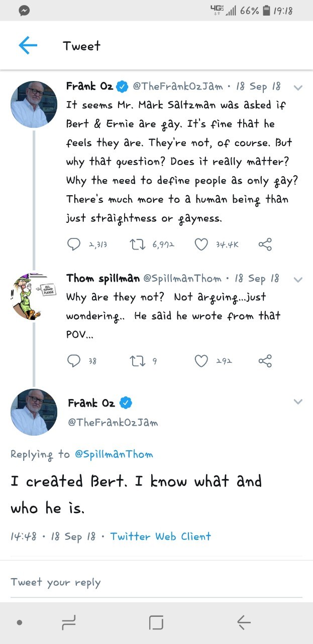
Task: Tap the Twitter Web Client link
Action: (161, 536)
